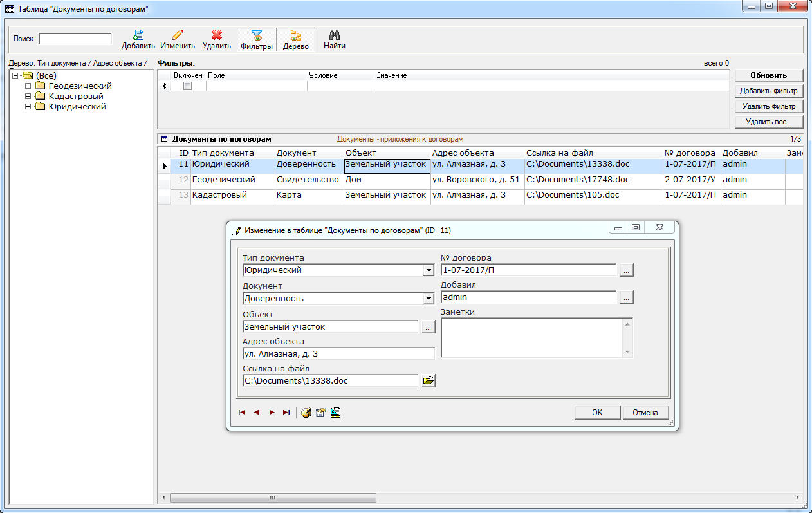Go to last record in dialog navigator
The height and width of the screenshot is (513, 812).
click(286, 413)
